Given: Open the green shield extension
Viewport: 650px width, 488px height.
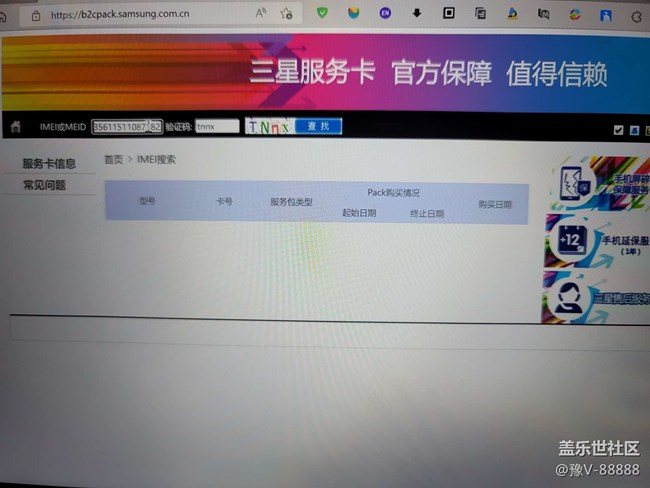Looking at the screenshot, I should point(322,14).
